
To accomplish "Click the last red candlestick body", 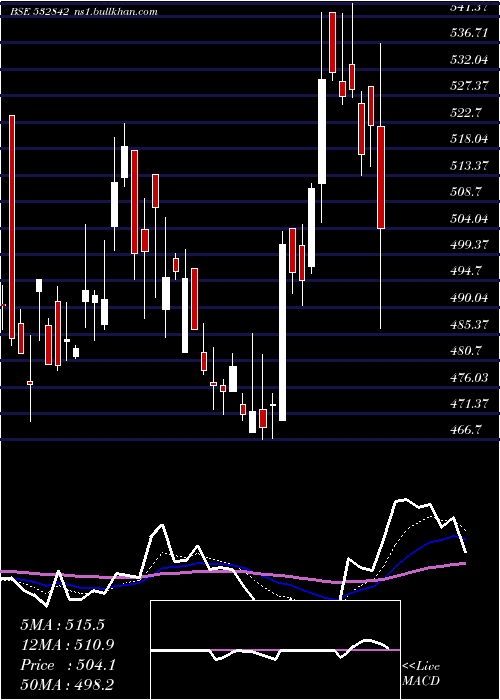I will 381,177.
